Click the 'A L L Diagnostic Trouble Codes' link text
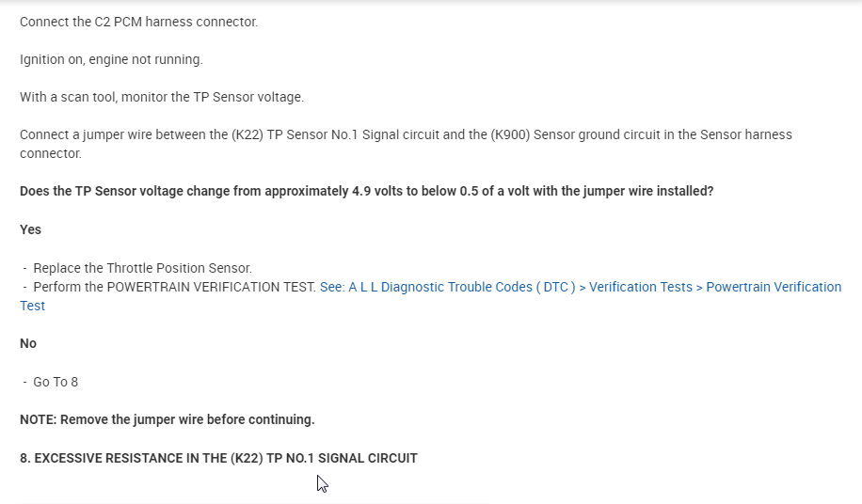862x504 pixels. click(444, 287)
